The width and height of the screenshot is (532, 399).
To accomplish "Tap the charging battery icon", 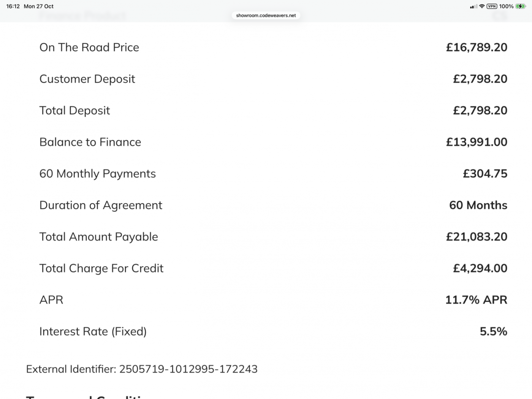I will 521,6.
